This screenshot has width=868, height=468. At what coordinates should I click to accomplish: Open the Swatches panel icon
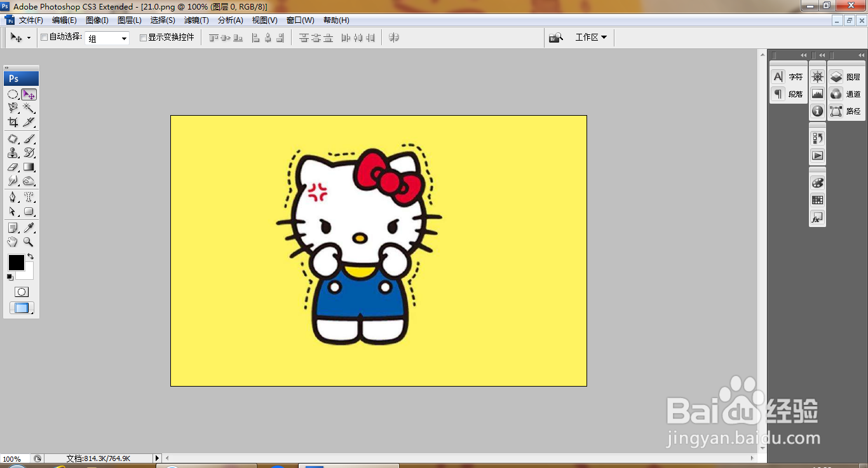818,200
